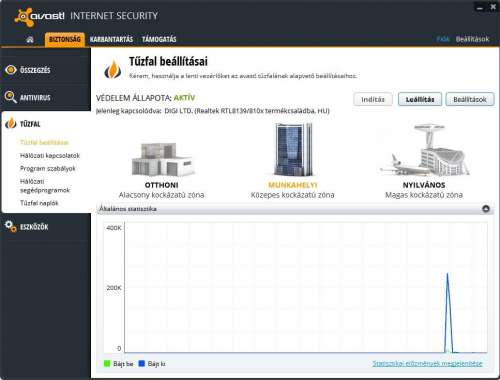
Task: Open Tűzfal beállításai submenu item
Action: [44, 143]
